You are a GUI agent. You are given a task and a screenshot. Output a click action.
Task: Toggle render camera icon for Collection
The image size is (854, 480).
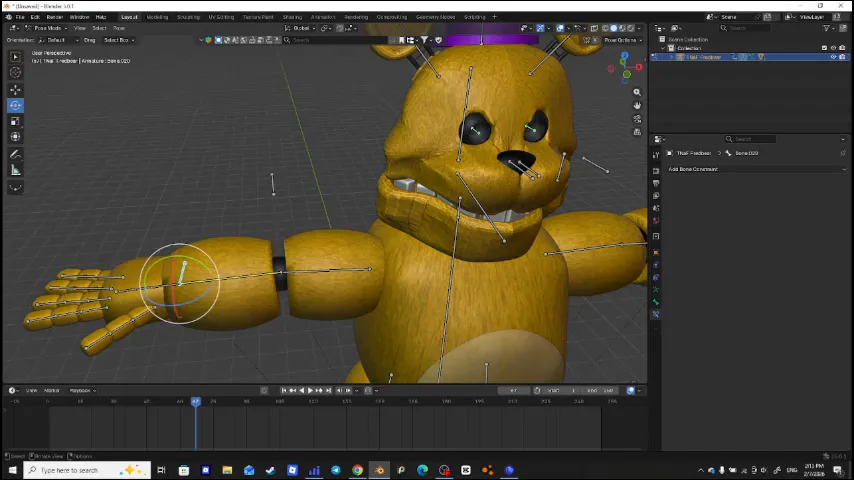842,48
